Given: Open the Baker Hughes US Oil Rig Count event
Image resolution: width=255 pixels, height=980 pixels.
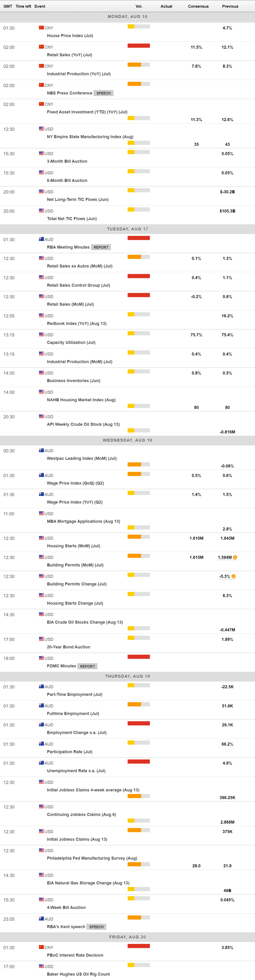Looking at the screenshot, I should (78, 974).
